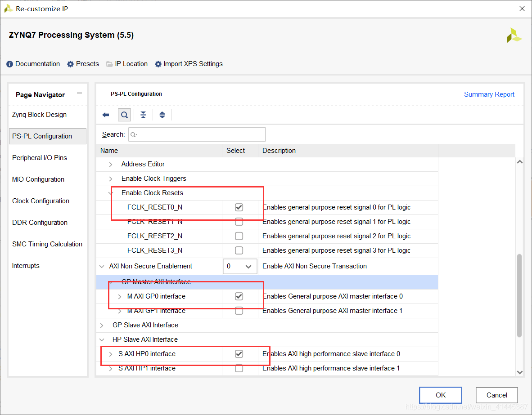Click the Description column header
This screenshot has width=532, height=415.
coord(348,151)
